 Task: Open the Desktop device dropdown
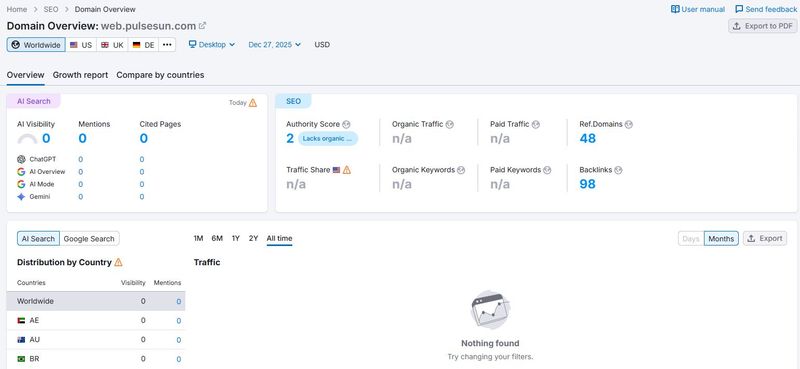click(212, 44)
